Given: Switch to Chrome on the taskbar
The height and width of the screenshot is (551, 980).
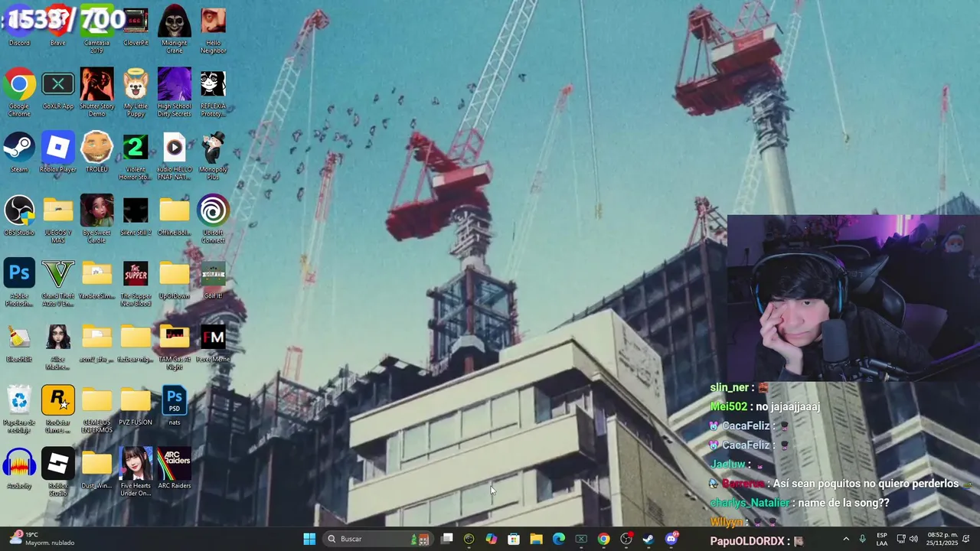Looking at the screenshot, I should coord(604,539).
